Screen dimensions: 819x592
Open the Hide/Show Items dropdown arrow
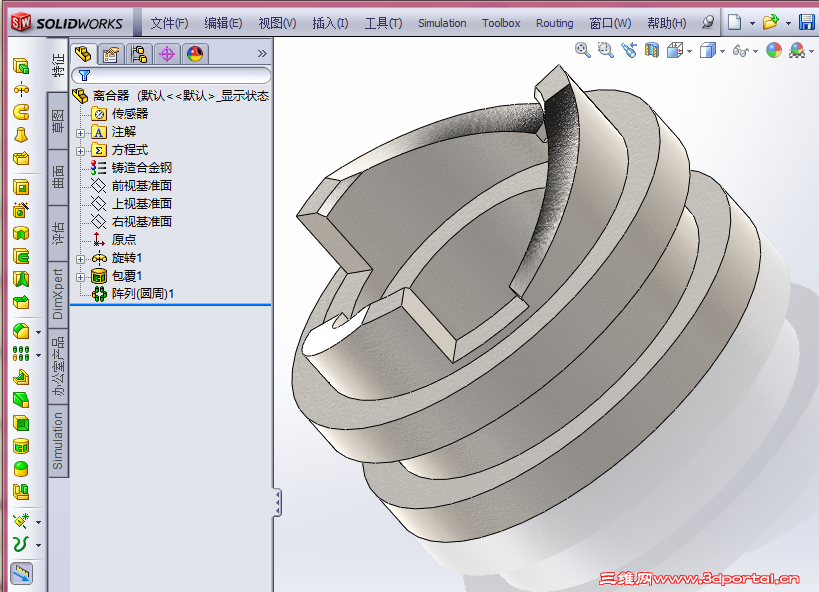coord(755,51)
